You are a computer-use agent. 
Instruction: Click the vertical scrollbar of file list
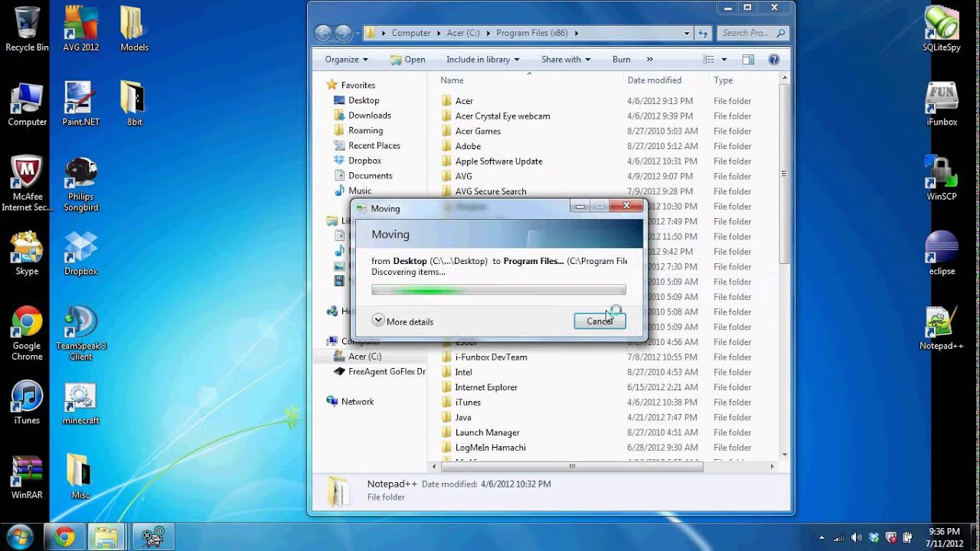pos(784,174)
